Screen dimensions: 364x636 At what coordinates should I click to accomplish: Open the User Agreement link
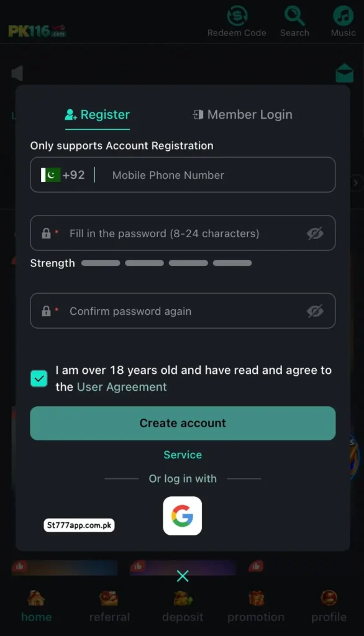(122, 387)
